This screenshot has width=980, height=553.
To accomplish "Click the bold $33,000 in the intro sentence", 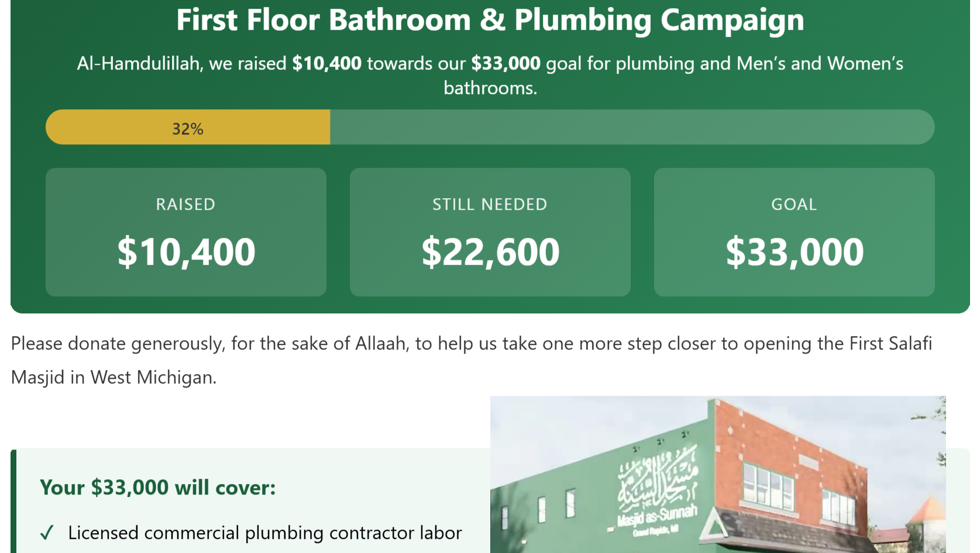I will (506, 63).
